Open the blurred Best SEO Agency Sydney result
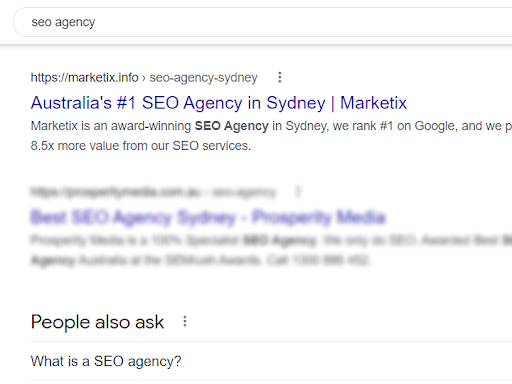The image size is (512, 384). coord(208,217)
